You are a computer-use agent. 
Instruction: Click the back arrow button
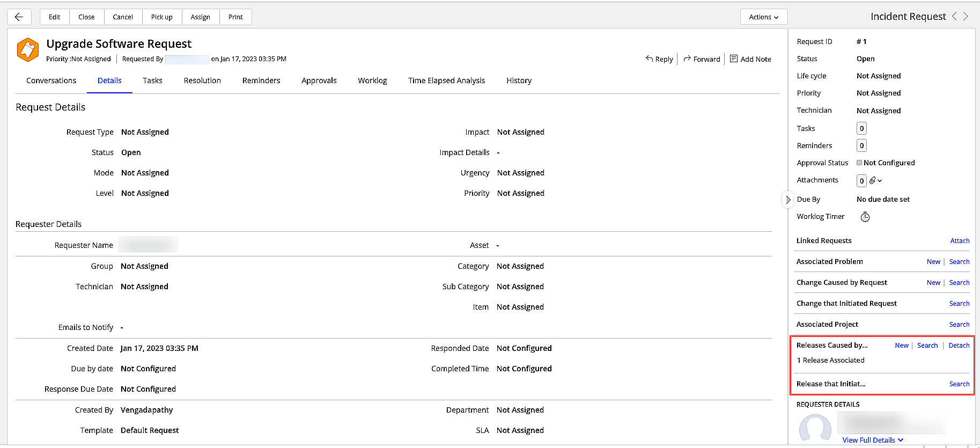click(x=19, y=17)
